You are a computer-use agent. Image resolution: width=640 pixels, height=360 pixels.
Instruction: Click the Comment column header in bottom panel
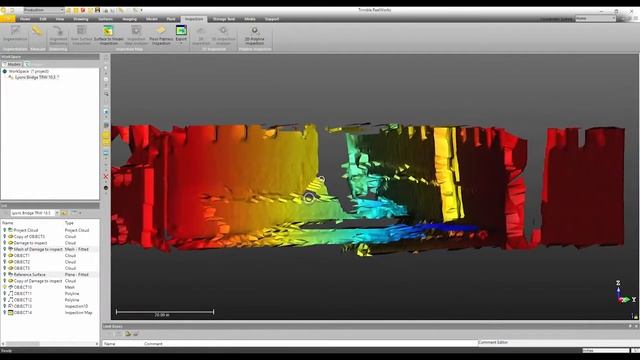(153, 344)
